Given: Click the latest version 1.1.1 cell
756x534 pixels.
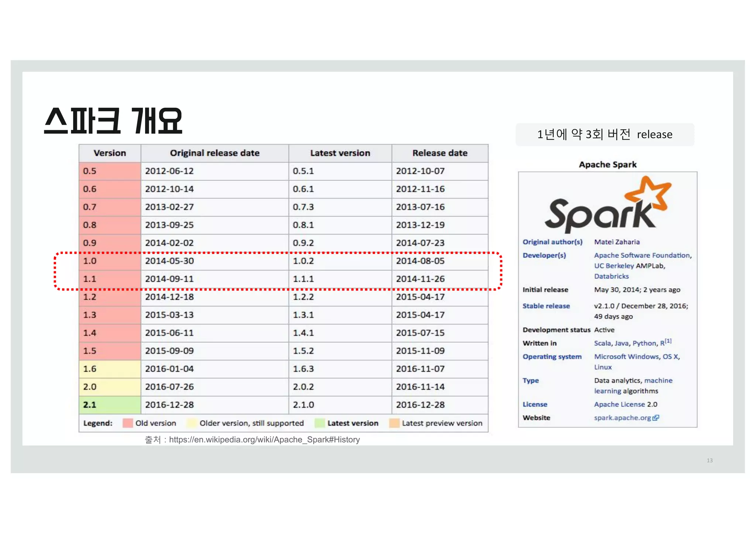Looking at the screenshot, I should 340,279.
